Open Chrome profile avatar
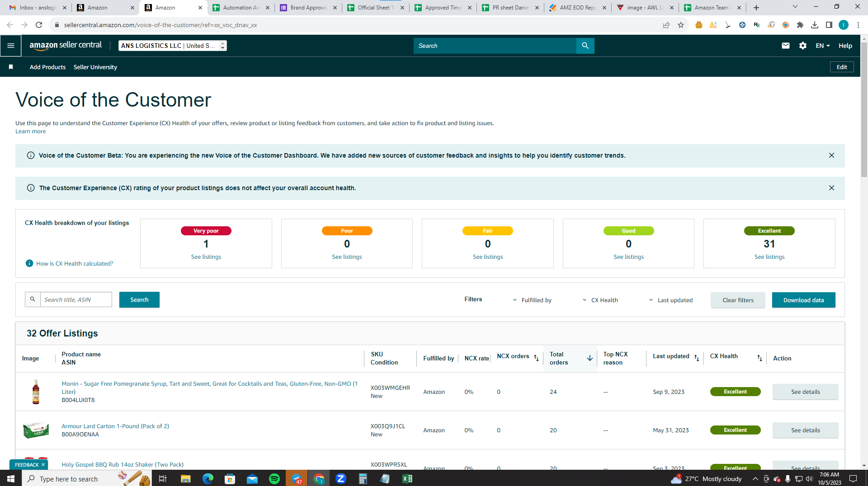The image size is (868, 486). pyautogui.click(x=844, y=25)
